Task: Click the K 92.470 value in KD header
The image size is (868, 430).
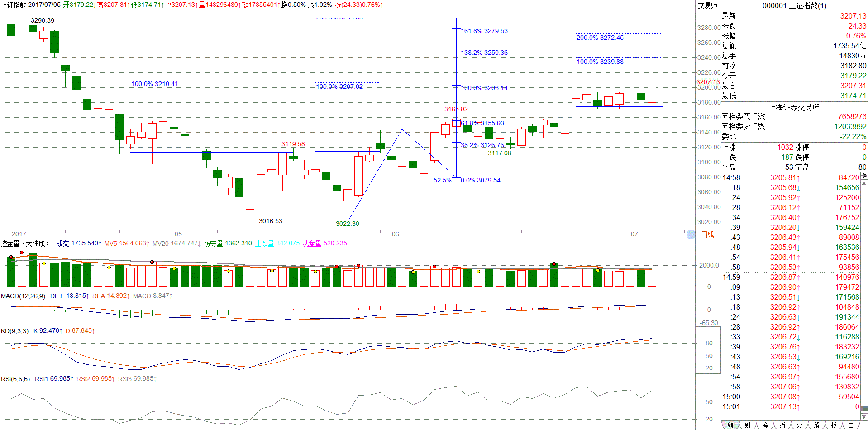Action: point(48,331)
